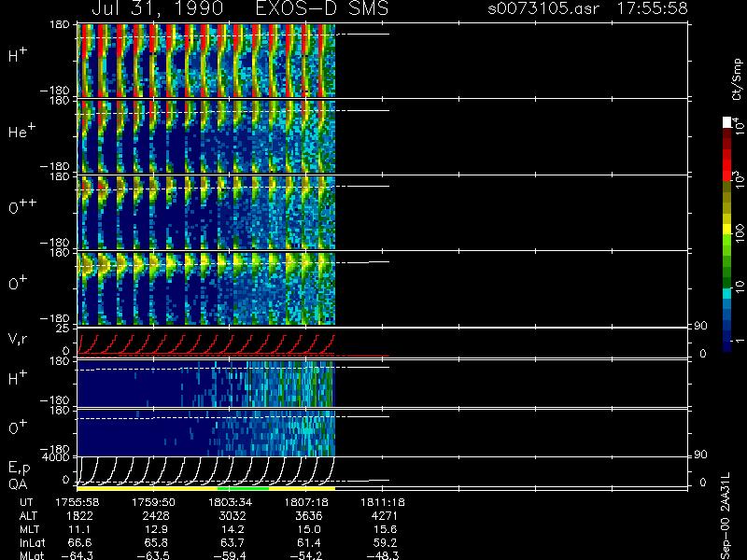Select altitude value '3636'
The image size is (747, 560).
309,516
